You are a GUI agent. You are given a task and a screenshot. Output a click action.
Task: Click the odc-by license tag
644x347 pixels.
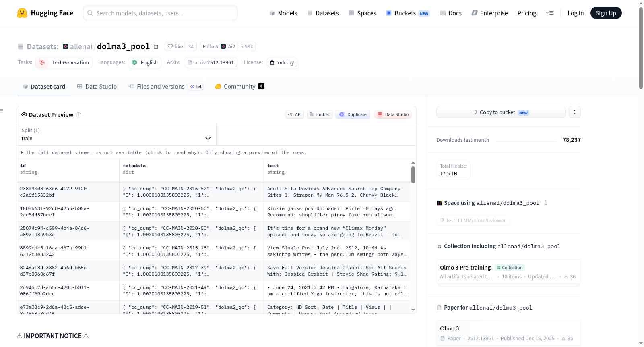coord(282,62)
